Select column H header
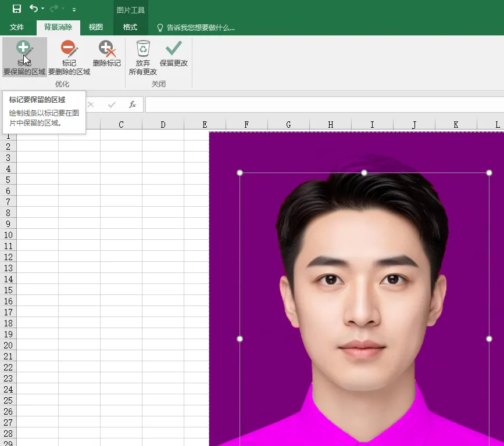This screenshot has height=446, width=504. tap(330, 125)
